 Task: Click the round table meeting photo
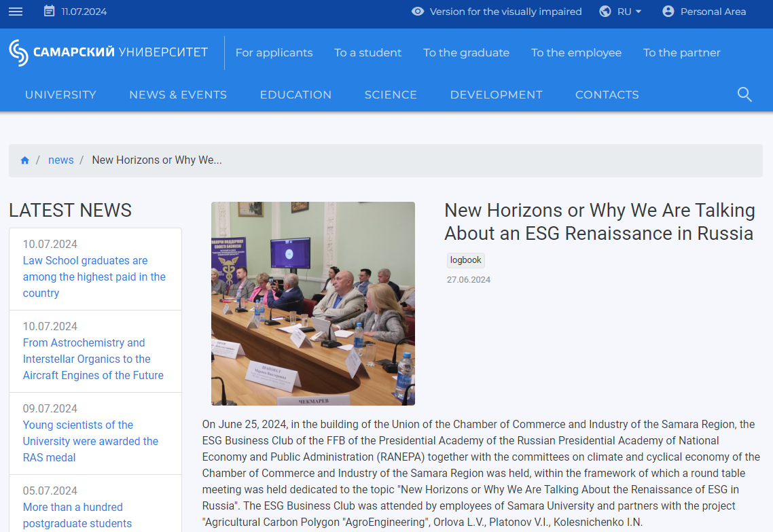[x=313, y=303]
